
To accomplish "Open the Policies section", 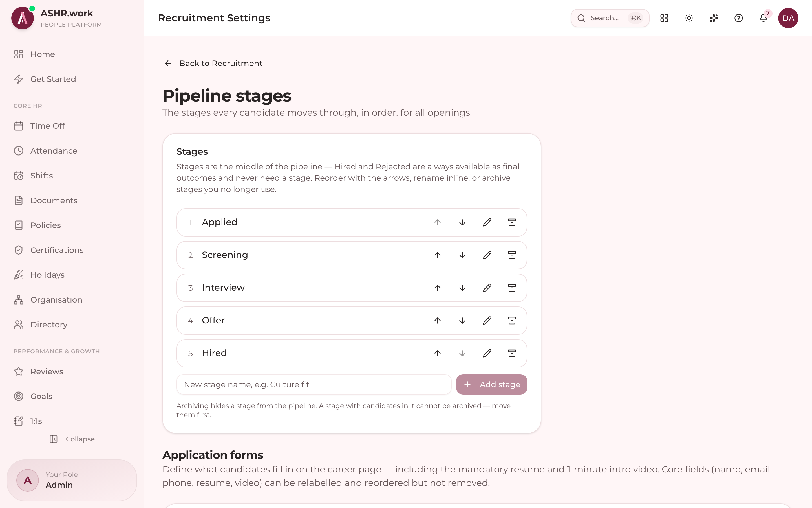I will (72, 225).
